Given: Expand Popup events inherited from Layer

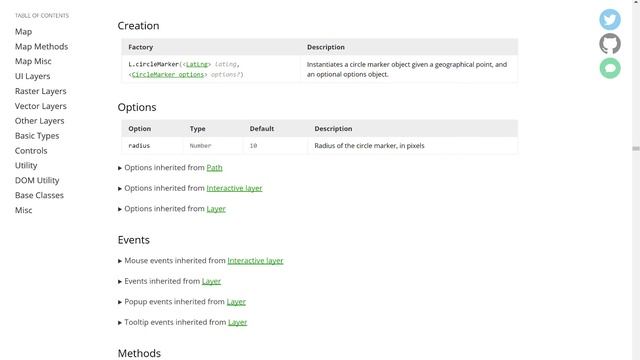Looking at the screenshot, I should point(182,302).
